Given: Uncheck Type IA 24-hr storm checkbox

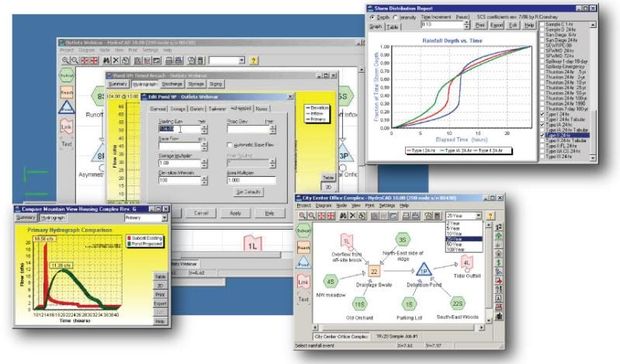Looking at the screenshot, I should 542,124.
